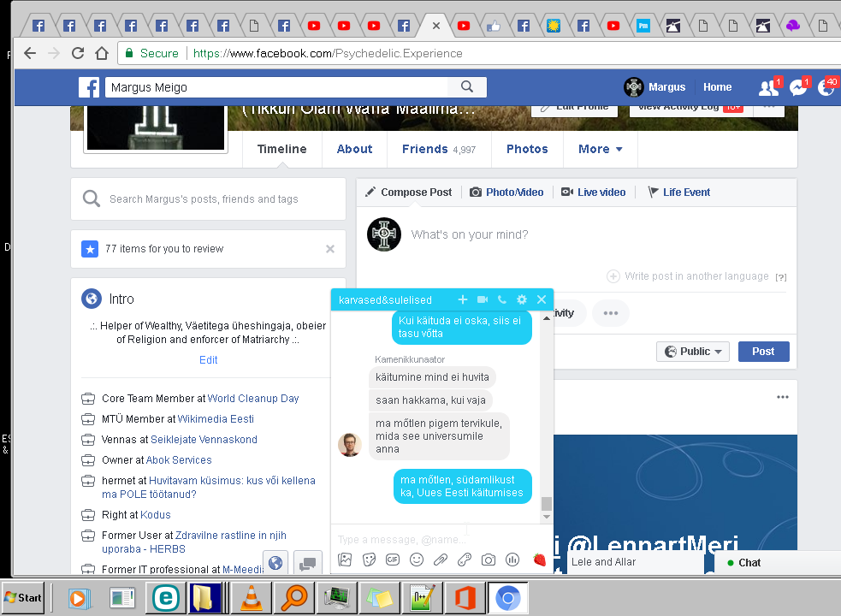Click the browser address bar
This screenshot has width=841, height=616.
coord(477,53)
